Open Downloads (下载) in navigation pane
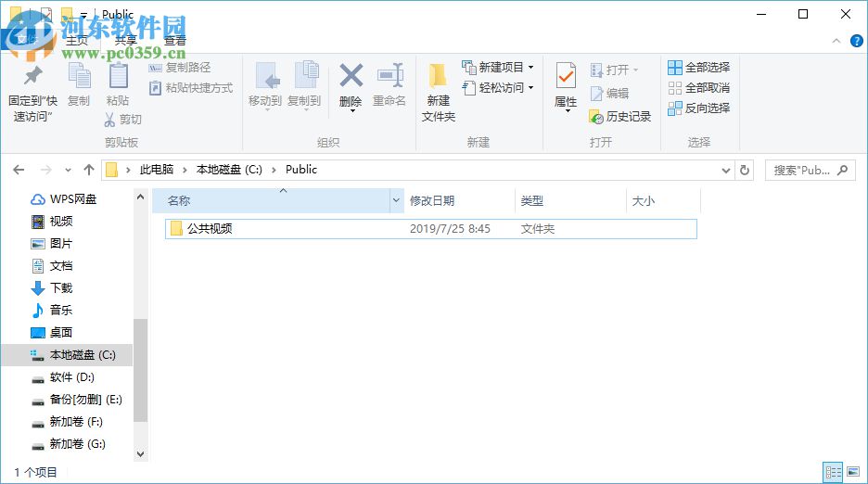868x484 pixels. pyautogui.click(x=52, y=288)
